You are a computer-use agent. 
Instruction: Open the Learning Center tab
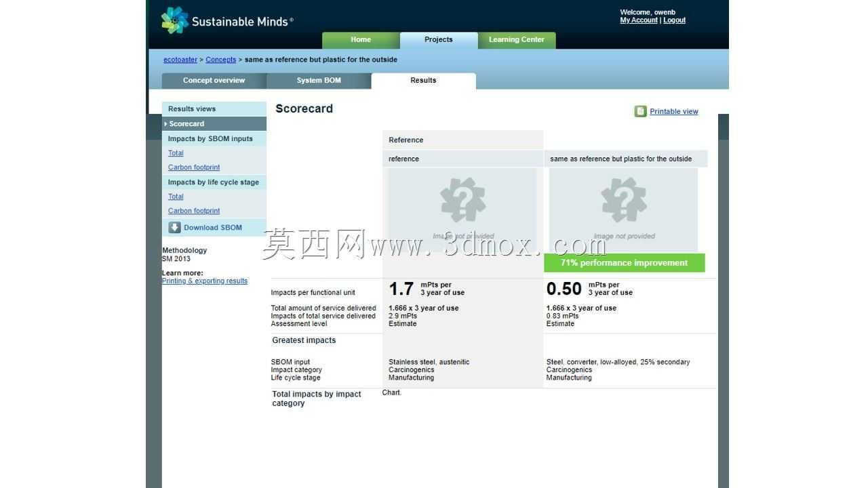pyautogui.click(x=517, y=40)
